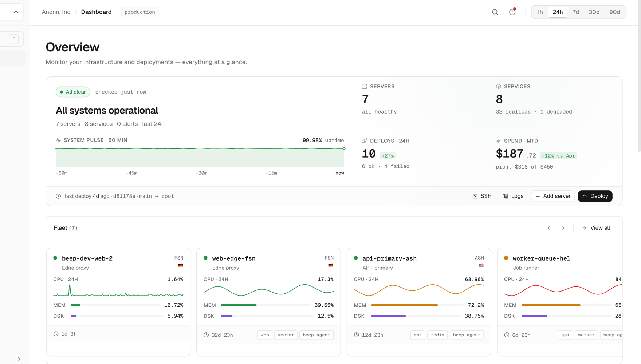The width and height of the screenshot is (641, 364).
Task: Click api-primary-ash MEM usage bar
Action: [x=417, y=305]
